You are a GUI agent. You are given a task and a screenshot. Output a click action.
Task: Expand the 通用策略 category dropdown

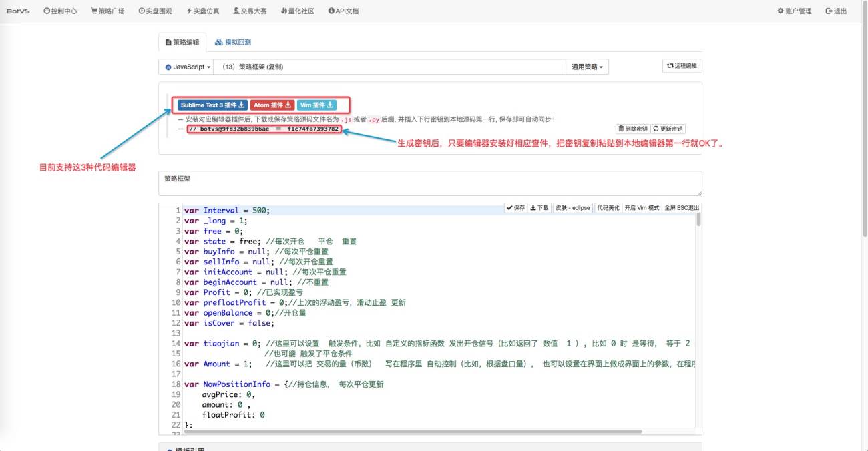pos(587,67)
